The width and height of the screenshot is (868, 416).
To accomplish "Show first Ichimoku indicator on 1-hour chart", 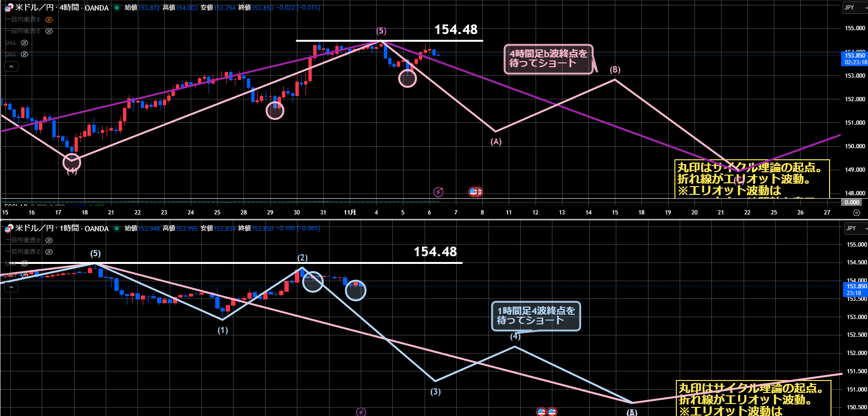I will pos(49,240).
